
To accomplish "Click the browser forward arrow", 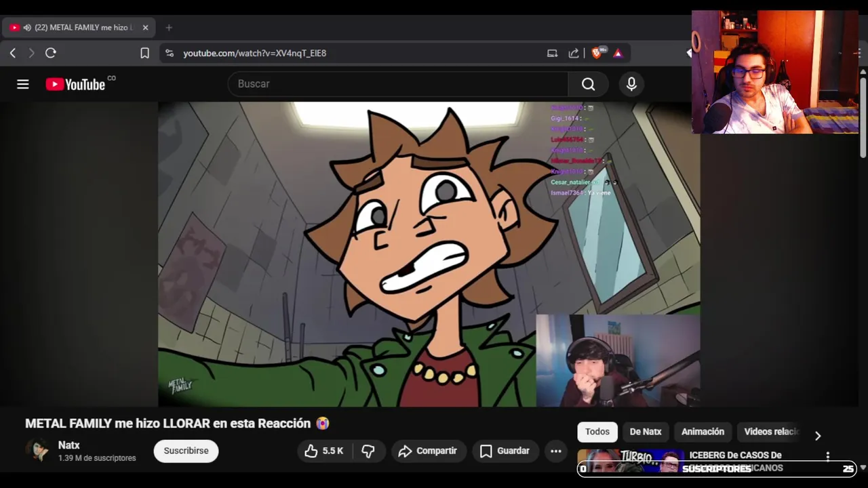I will pyautogui.click(x=31, y=53).
